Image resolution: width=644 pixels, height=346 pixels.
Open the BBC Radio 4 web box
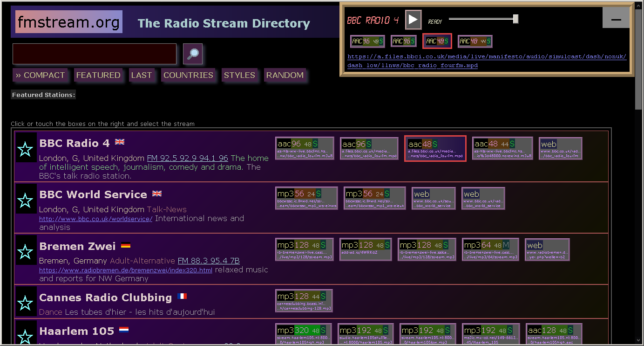(561, 149)
